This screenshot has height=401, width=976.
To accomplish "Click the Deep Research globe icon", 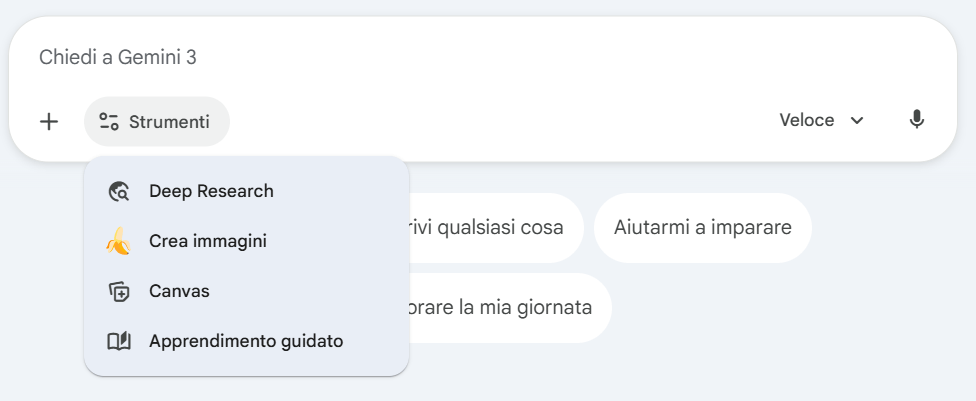I will (x=119, y=191).
